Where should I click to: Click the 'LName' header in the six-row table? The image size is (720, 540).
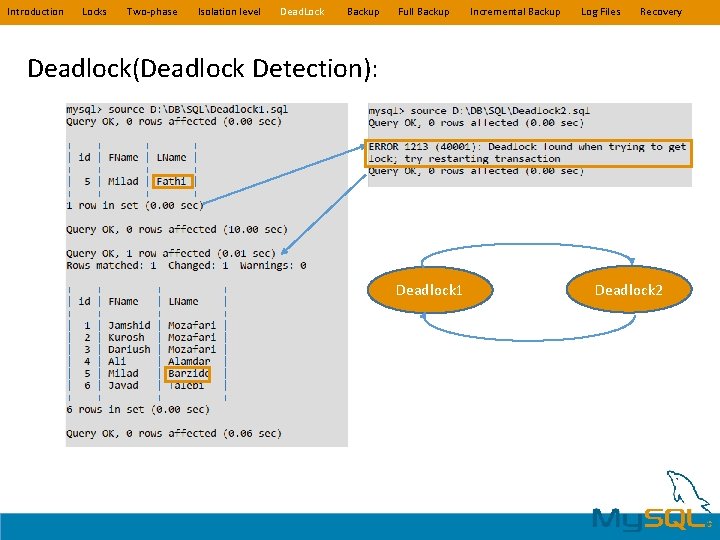pyautogui.click(x=183, y=302)
